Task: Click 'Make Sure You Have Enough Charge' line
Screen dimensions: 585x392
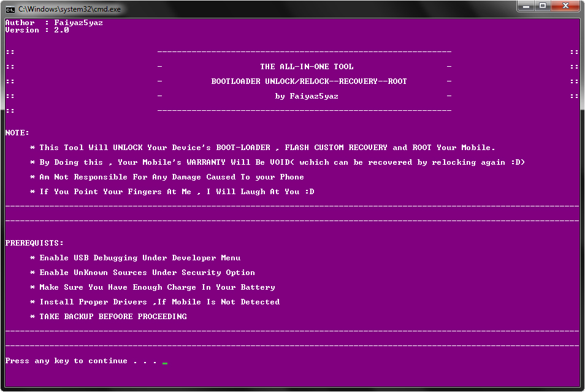Action: tap(157, 287)
